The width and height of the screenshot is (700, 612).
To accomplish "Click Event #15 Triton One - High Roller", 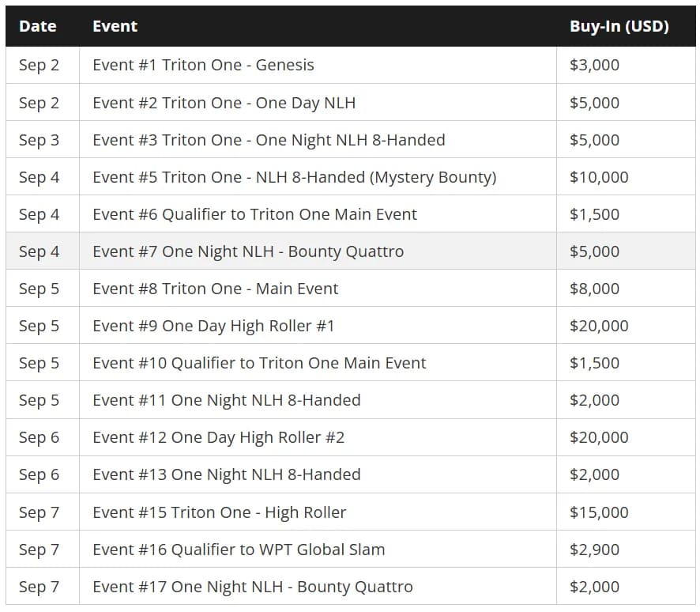I will [219, 512].
